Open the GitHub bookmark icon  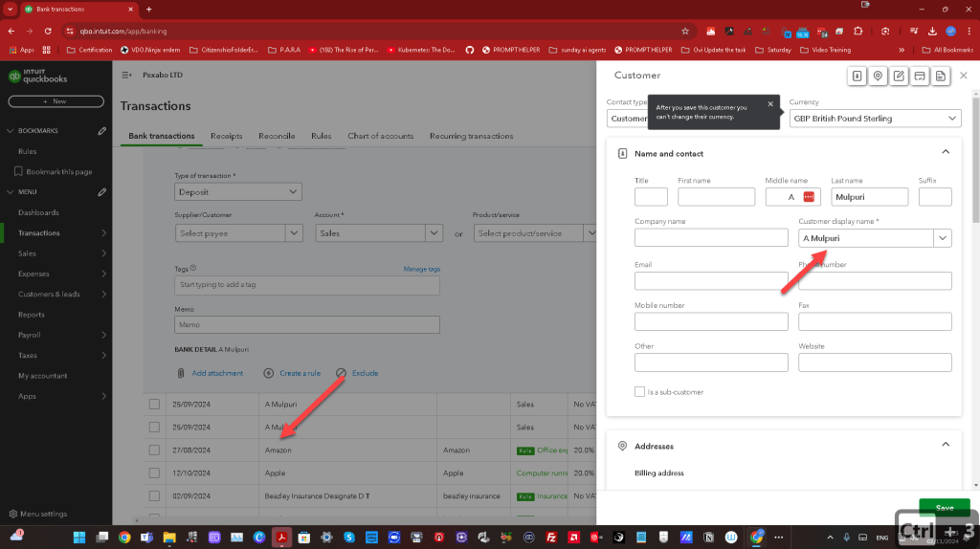pyautogui.click(x=469, y=50)
